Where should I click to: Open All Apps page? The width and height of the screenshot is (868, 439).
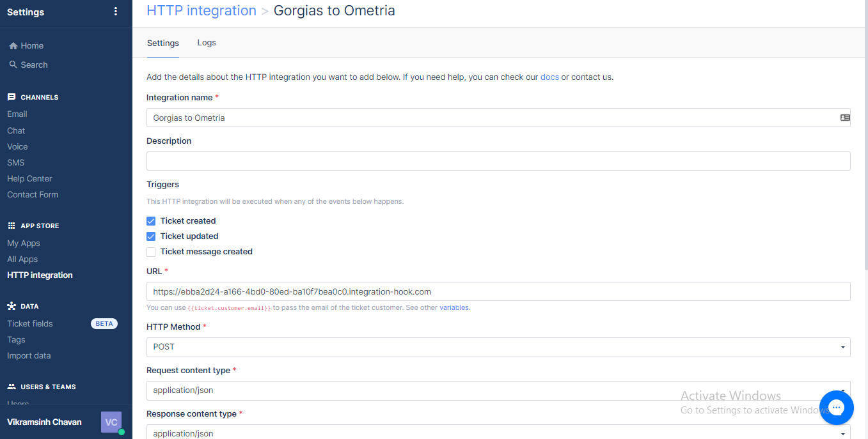click(22, 259)
